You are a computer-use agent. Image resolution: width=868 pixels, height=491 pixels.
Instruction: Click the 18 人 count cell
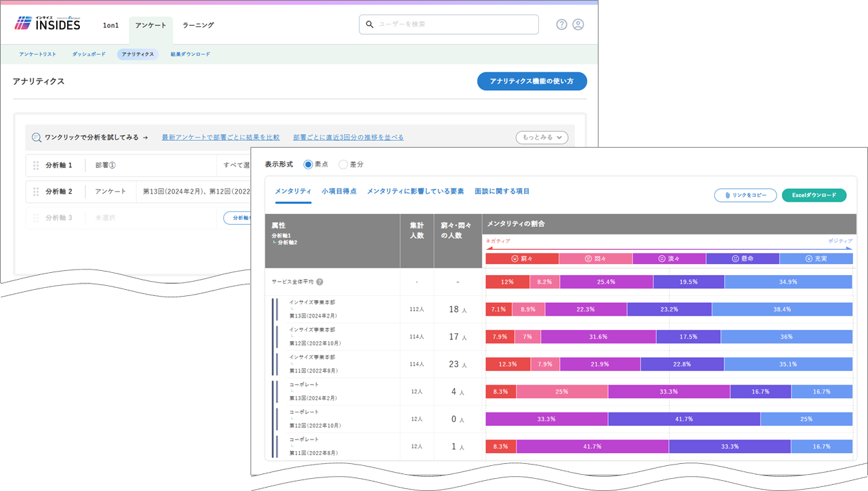(x=458, y=309)
